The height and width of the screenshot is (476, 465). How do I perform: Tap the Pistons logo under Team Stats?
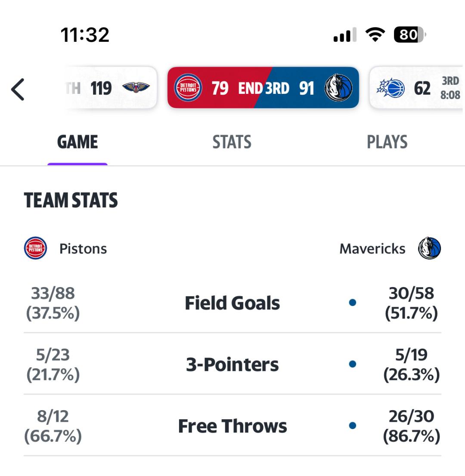click(x=35, y=248)
